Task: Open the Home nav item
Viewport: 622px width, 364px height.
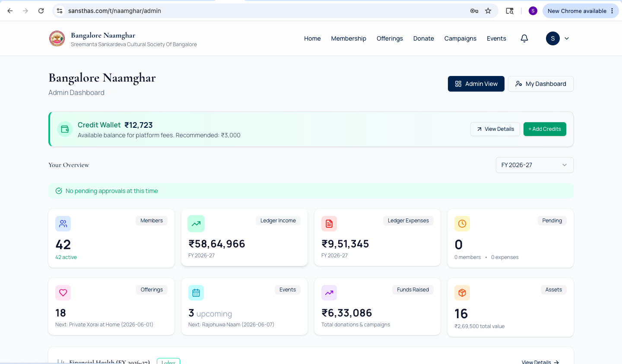Action: pyautogui.click(x=312, y=38)
